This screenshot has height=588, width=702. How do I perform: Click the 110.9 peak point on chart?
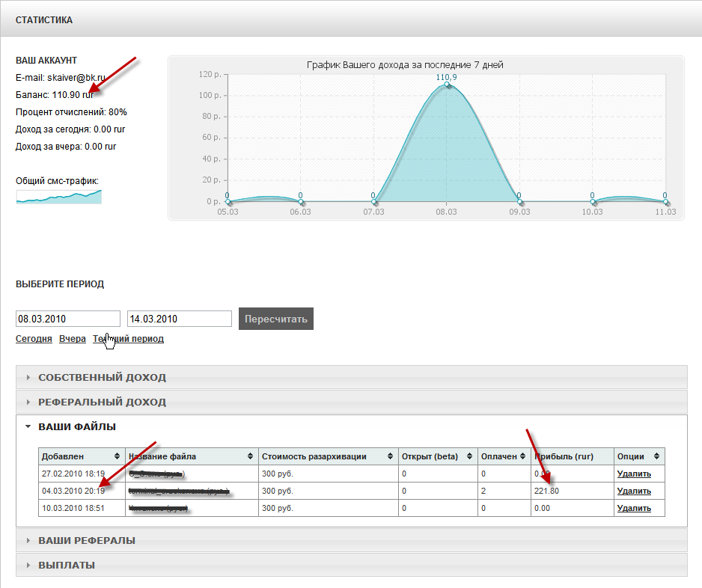[447, 85]
